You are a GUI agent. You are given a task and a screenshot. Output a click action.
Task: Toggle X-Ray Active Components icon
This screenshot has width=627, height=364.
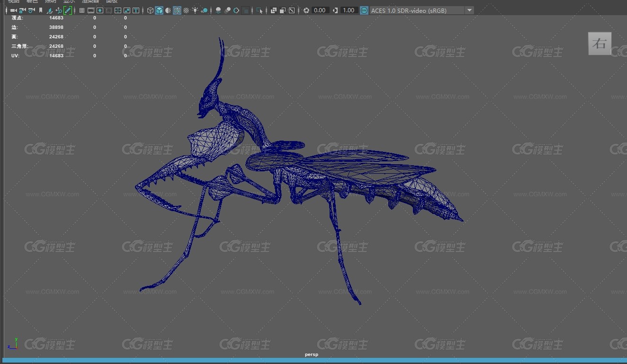(283, 10)
